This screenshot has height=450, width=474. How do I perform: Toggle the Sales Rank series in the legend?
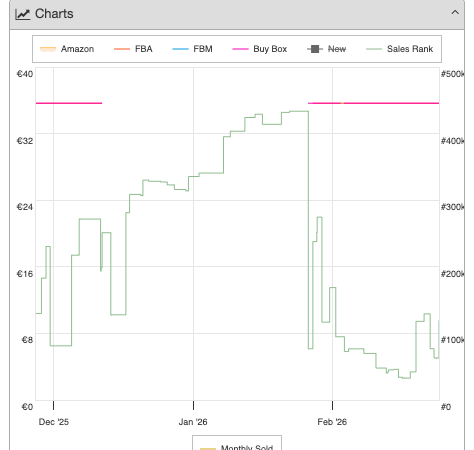(x=399, y=49)
